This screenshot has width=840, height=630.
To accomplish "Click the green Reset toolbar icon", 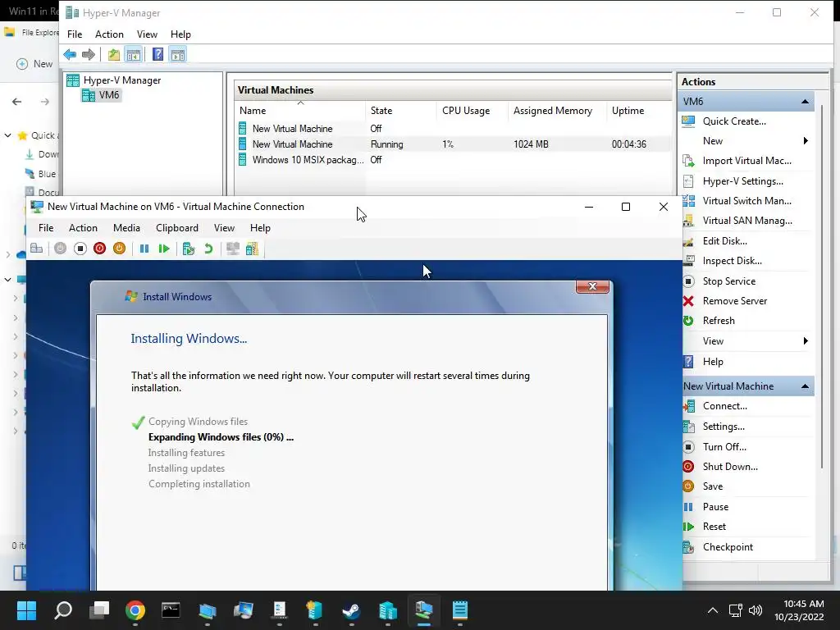I will pyautogui.click(x=164, y=249).
